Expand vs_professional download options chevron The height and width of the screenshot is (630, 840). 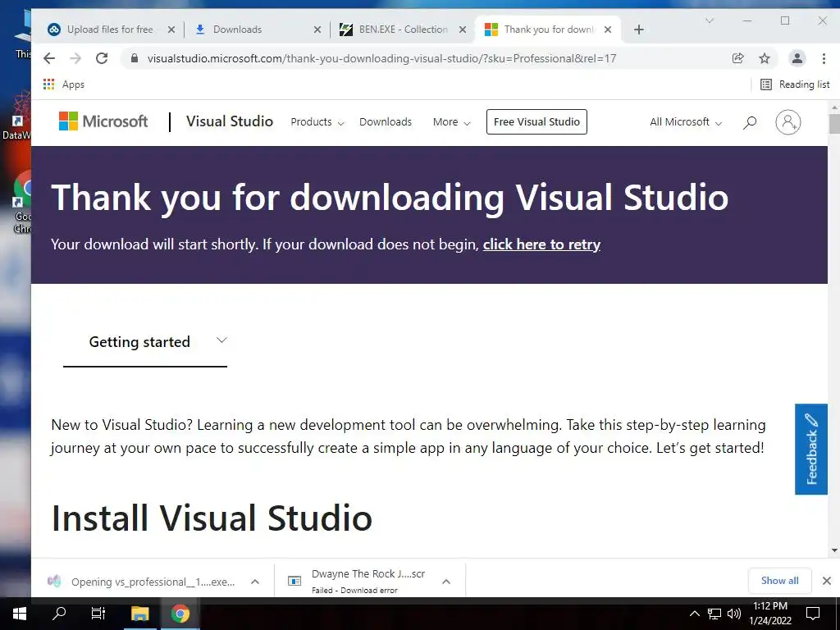click(256, 582)
